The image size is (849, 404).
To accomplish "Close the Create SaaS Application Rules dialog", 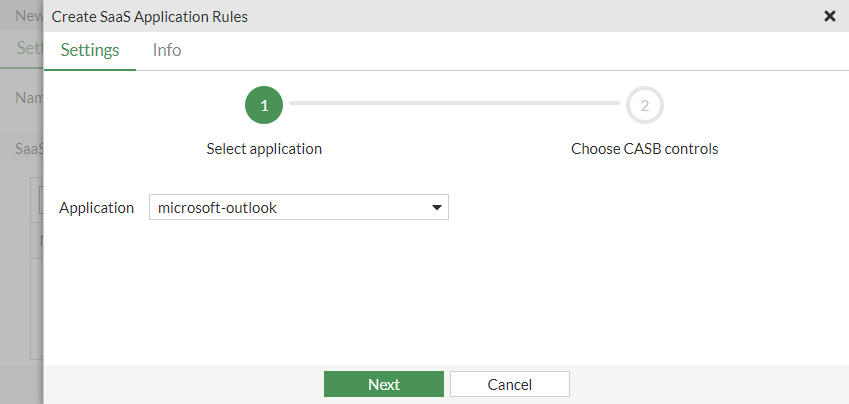I will [829, 16].
